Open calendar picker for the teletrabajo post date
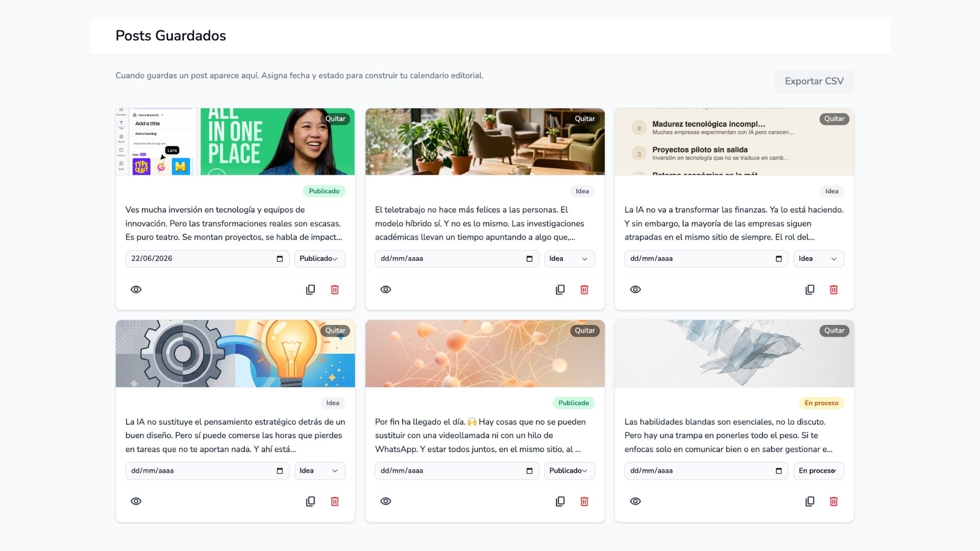This screenshot has width=980, height=551. [529, 259]
